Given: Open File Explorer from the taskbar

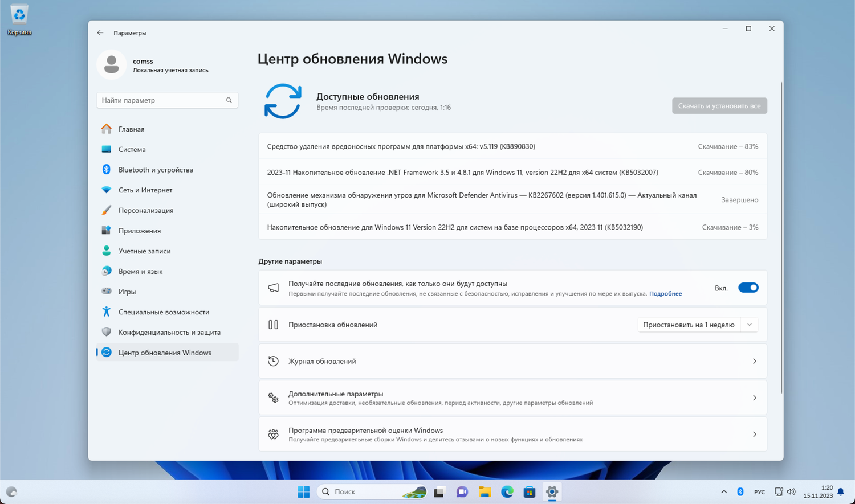Looking at the screenshot, I should click(x=484, y=492).
